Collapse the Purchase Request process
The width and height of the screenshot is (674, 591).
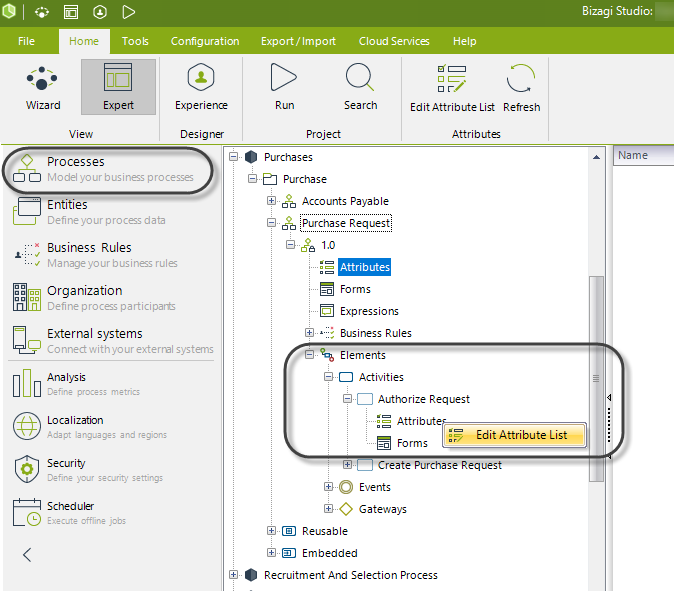(x=271, y=222)
